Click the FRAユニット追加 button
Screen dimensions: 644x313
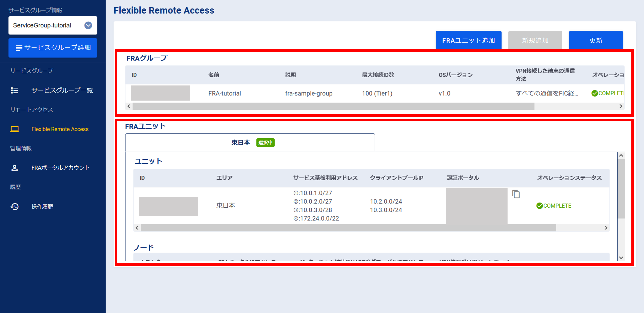click(x=468, y=40)
